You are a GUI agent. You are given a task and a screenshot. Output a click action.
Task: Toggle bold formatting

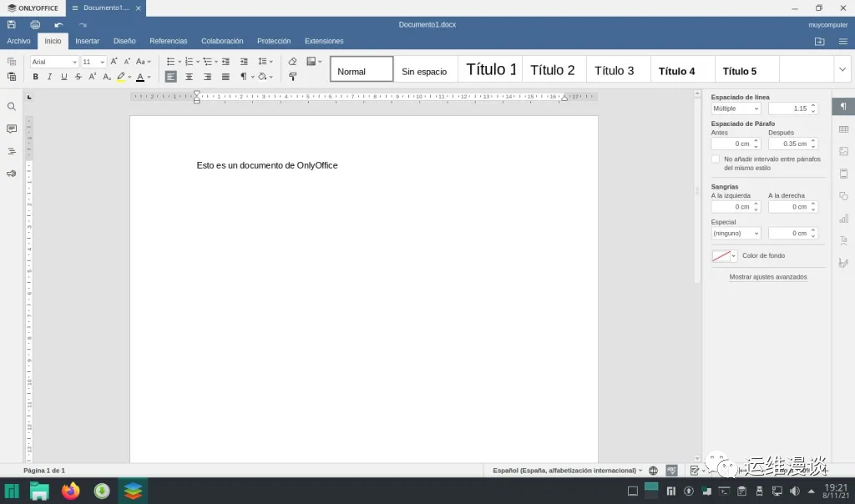tap(35, 77)
